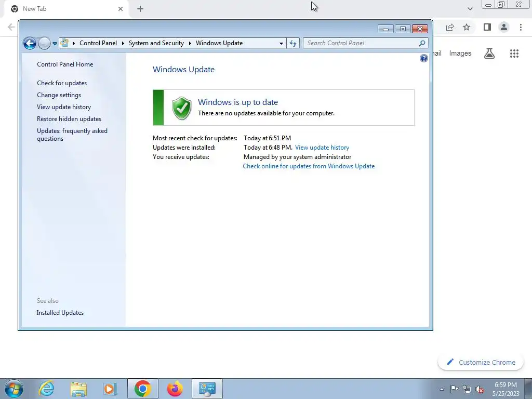Open View update history in sidebar

(64, 107)
